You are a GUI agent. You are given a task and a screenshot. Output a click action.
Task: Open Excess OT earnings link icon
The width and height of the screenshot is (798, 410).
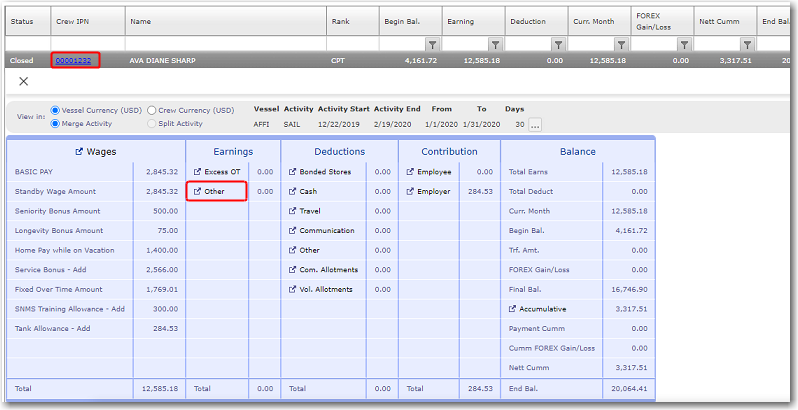tap(197, 172)
